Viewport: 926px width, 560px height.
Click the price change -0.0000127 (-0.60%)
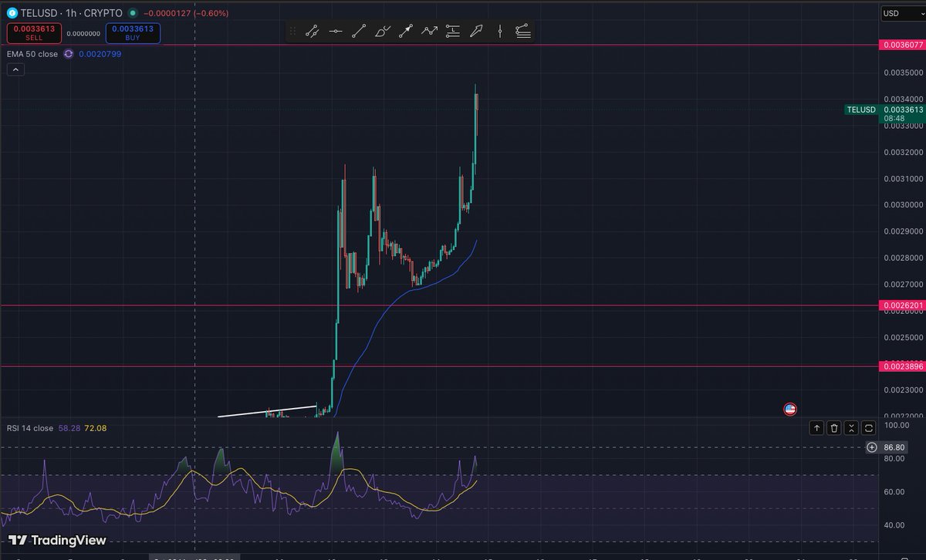(185, 13)
